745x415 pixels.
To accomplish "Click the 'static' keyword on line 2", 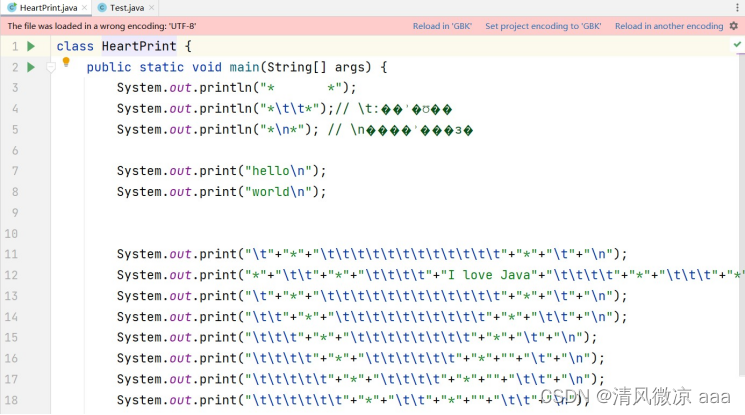I will [x=162, y=67].
